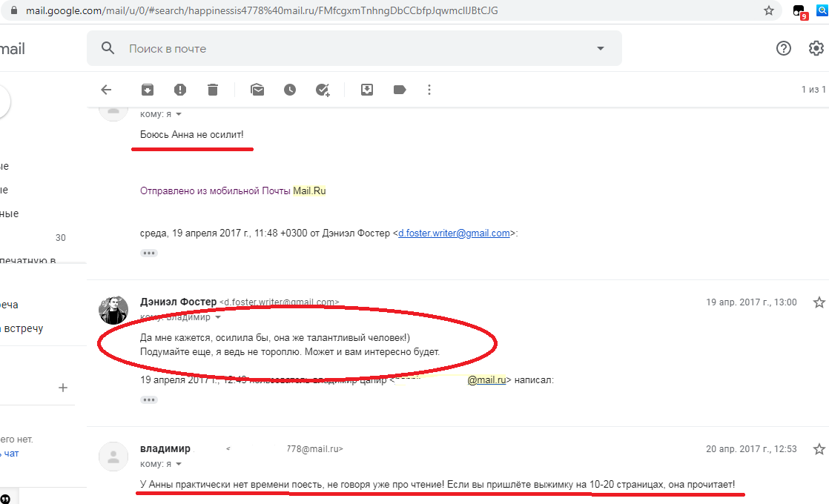Open the three-dot More menu in toolbar

(x=429, y=90)
